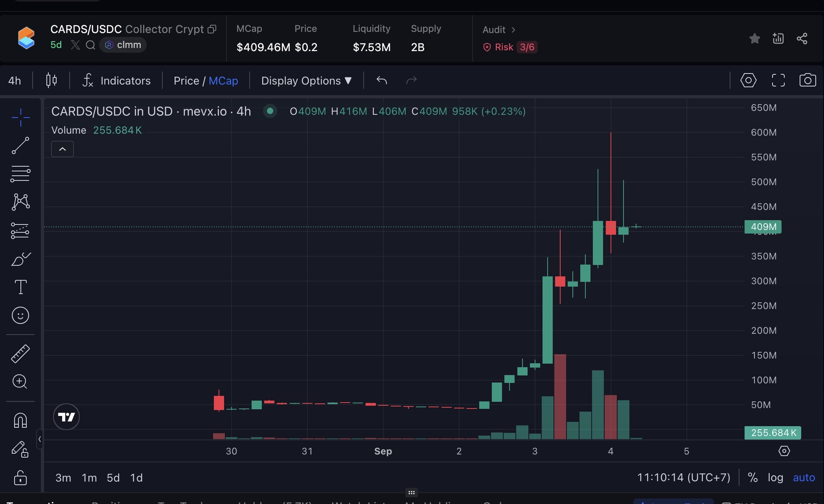Open the token's X profile

[75, 45]
